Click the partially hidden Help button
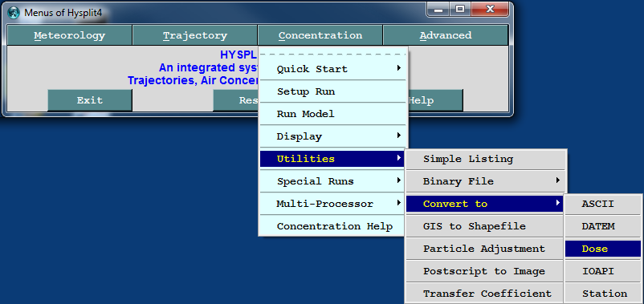644x304 pixels. click(x=435, y=100)
